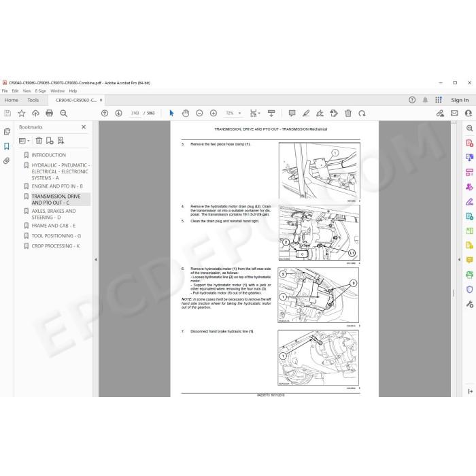This screenshot has width=476, height=476.
Task: Open the Window menu
Action: (58, 90)
